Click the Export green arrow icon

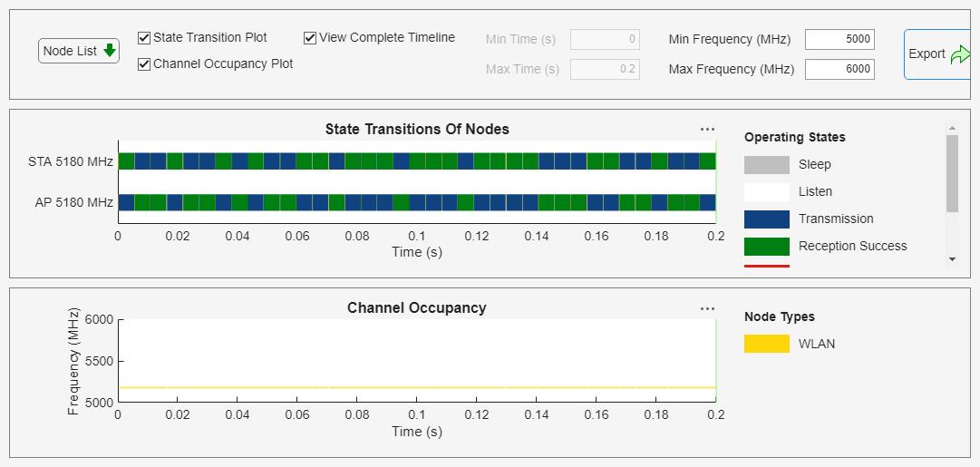click(959, 54)
